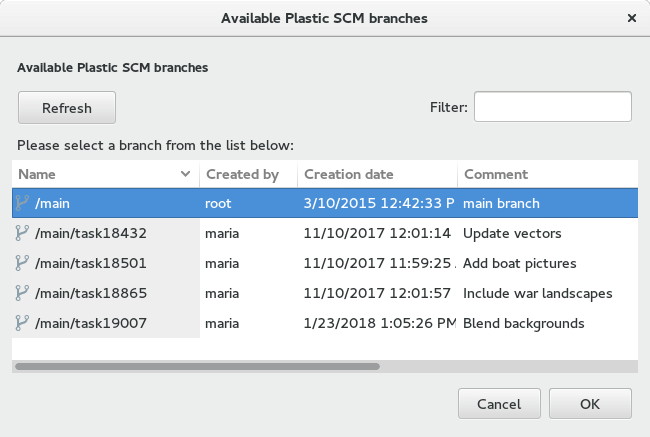
Task: Click the 'Add boat pictures' comment
Action: pos(519,263)
